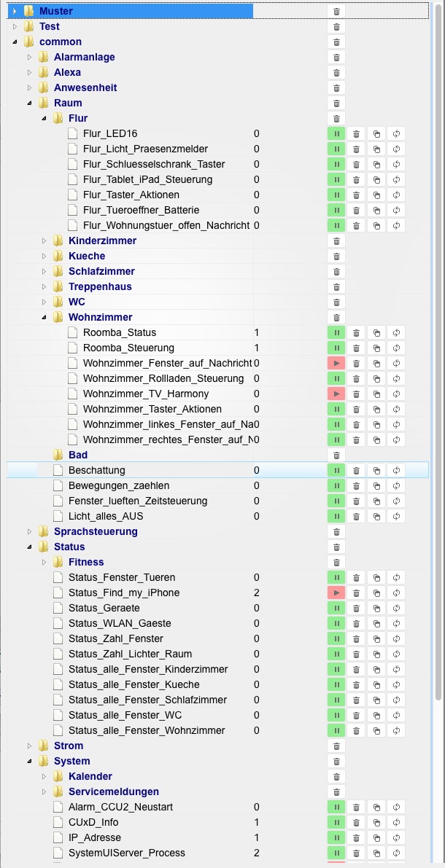Copy the Wohnzimmer_Rollladen_Steuerung script
The height and width of the screenshot is (868, 445).
376,379
